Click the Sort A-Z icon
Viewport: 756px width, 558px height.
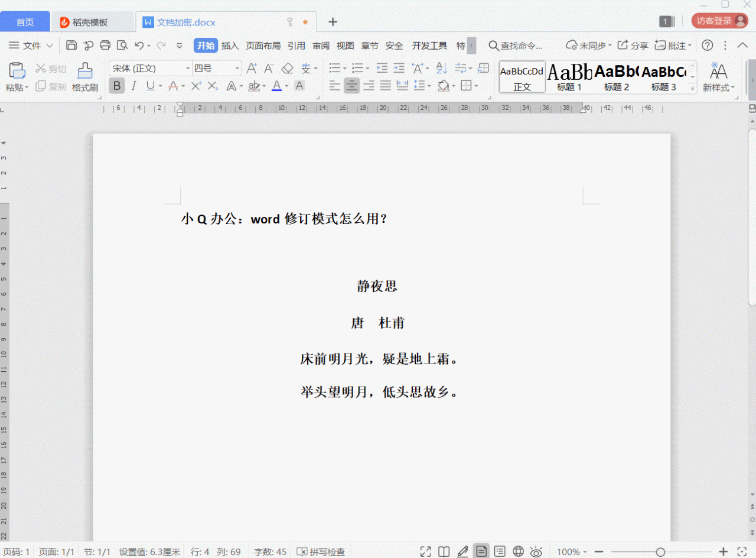click(x=442, y=69)
